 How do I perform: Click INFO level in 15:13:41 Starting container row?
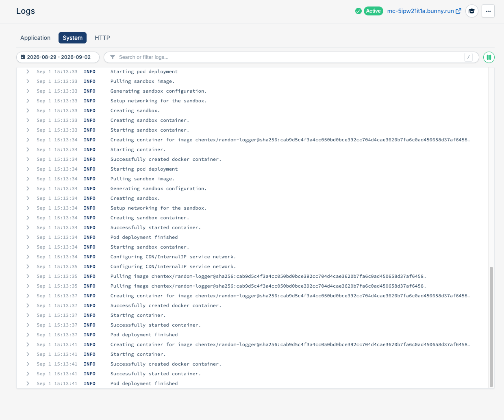(89, 354)
